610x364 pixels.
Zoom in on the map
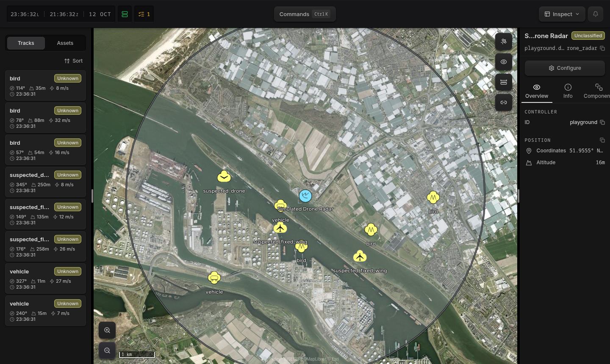(107, 330)
